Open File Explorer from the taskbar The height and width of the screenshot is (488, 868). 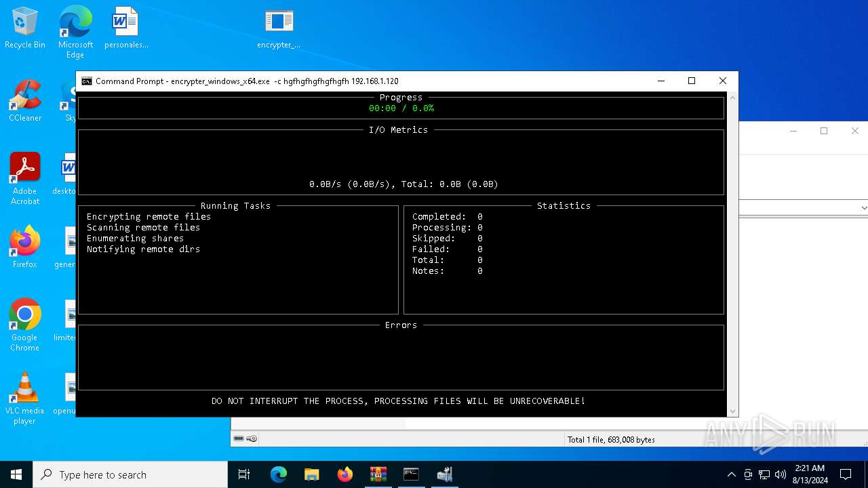pos(311,474)
